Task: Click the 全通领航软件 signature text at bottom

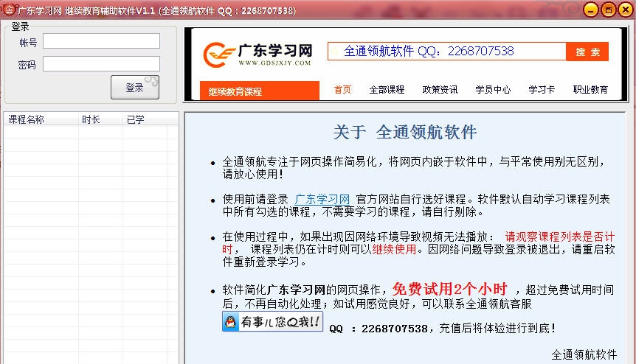Action: pyautogui.click(x=584, y=354)
